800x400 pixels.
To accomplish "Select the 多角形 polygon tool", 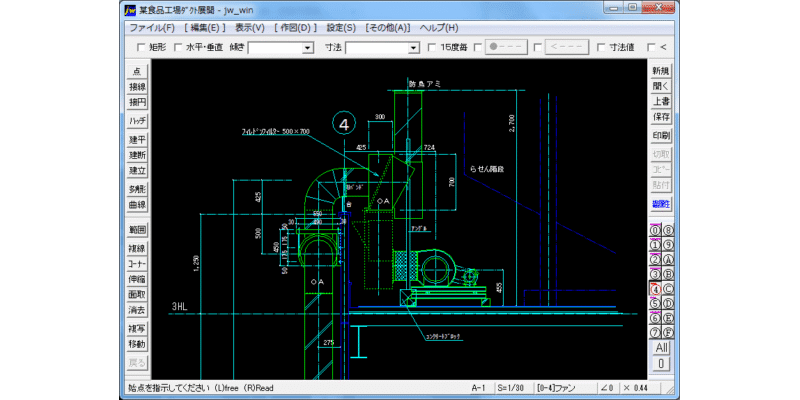I will pos(137,189).
